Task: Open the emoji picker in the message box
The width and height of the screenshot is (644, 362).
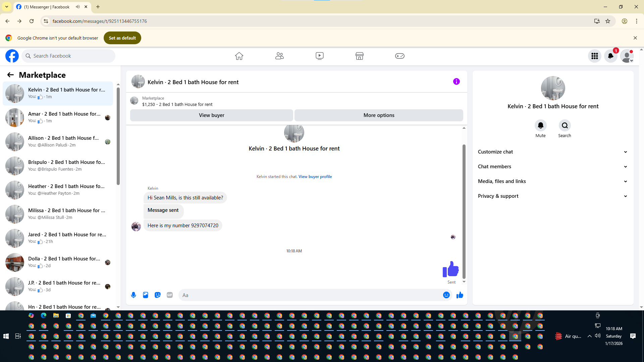Action: click(x=446, y=295)
